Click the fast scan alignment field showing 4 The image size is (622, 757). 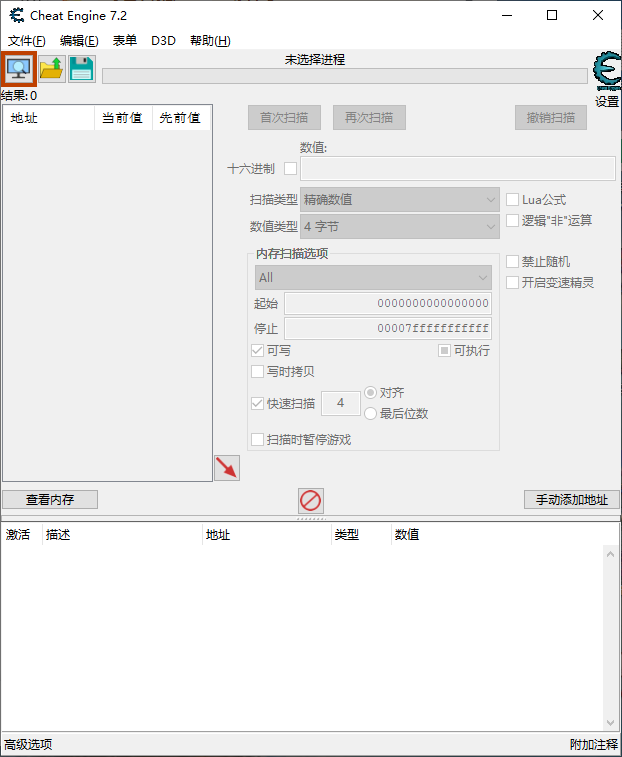point(341,403)
